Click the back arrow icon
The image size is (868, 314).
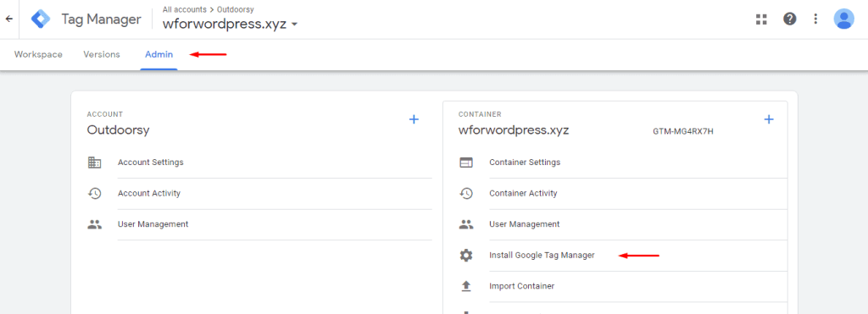tap(8, 19)
